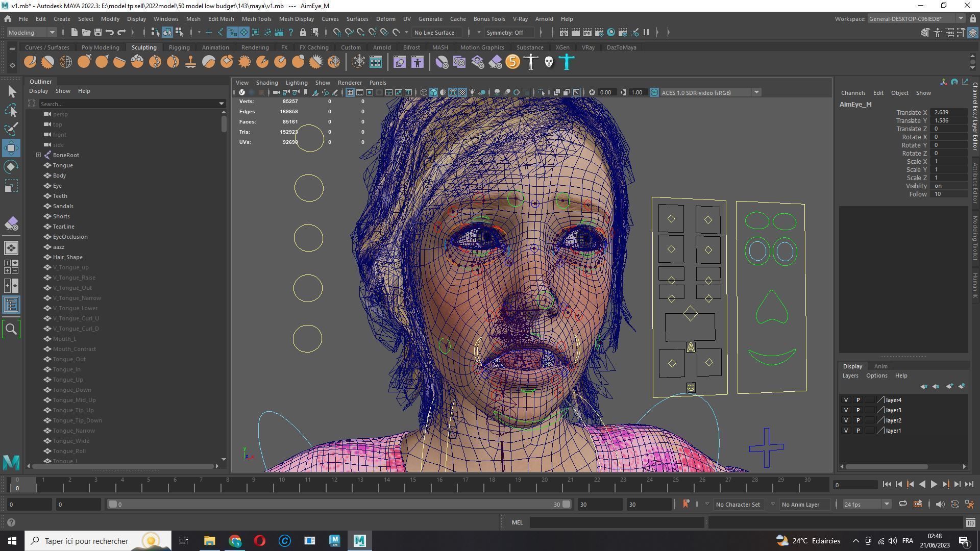Toggle visibility V of layer4

(x=846, y=400)
